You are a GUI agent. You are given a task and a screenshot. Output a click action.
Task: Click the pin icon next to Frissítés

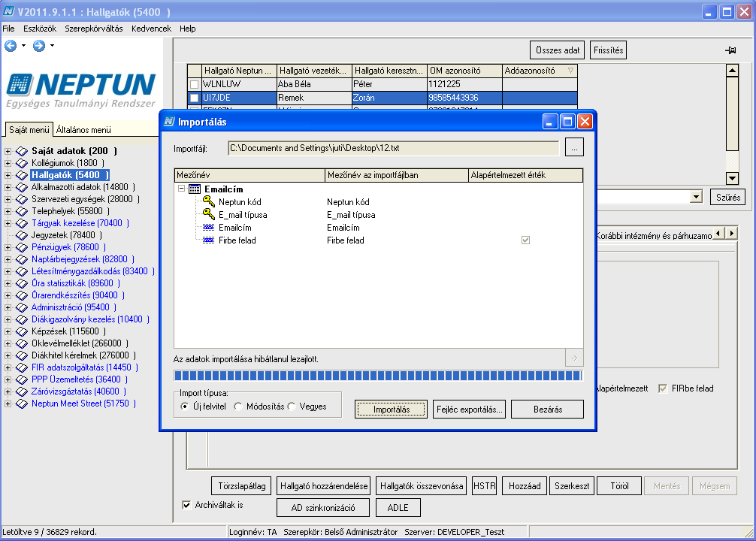pos(730,50)
